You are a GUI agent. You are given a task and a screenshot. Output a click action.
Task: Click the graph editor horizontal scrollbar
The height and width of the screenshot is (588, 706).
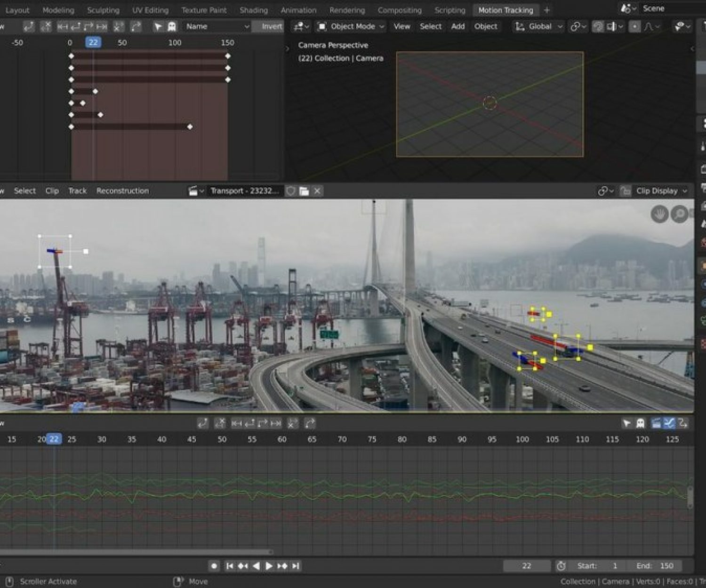click(136, 552)
